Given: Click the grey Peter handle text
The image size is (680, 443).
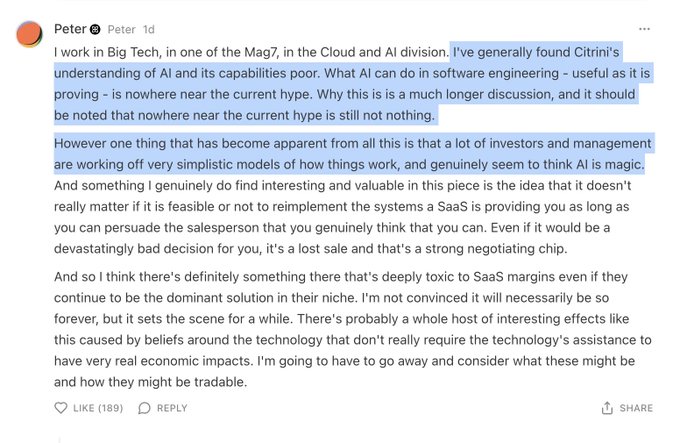Looking at the screenshot, I should [x=121, y=30].
